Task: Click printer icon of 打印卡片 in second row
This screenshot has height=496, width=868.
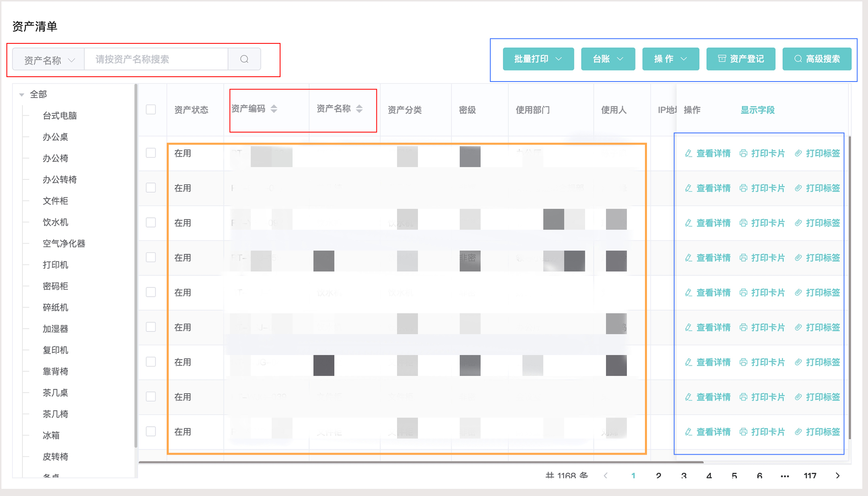Action: 743,188
